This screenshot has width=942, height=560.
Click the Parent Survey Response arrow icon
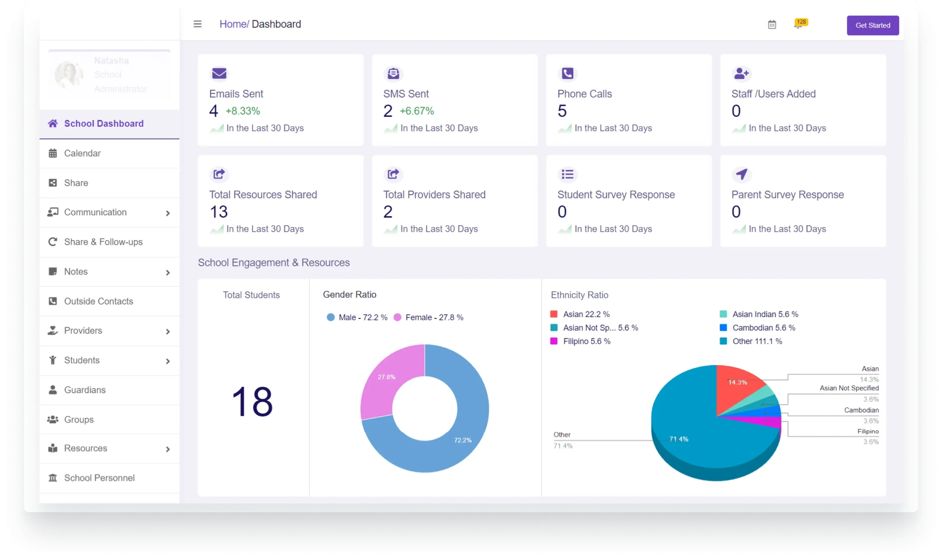coord(741,174)
